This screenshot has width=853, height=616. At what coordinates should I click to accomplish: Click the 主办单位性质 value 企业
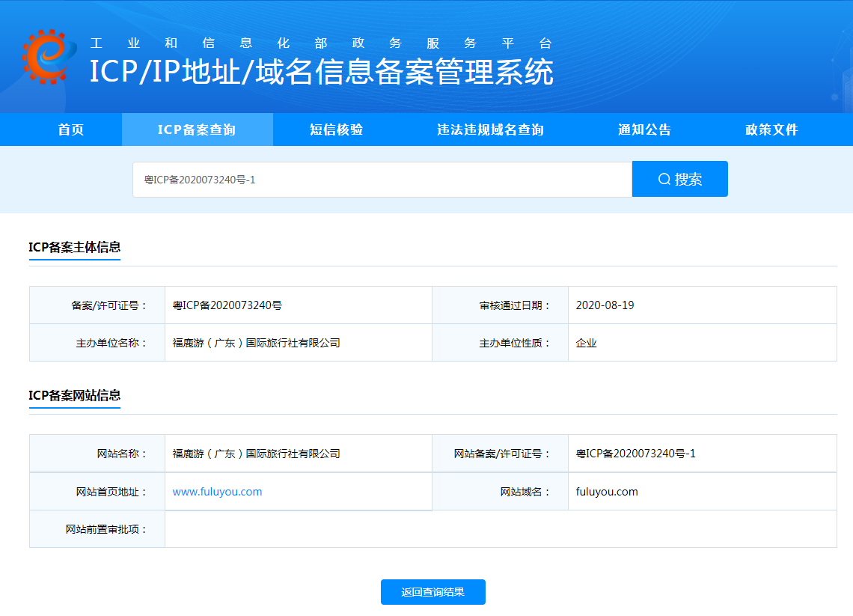pyautogui.click(x=586, y=342)
